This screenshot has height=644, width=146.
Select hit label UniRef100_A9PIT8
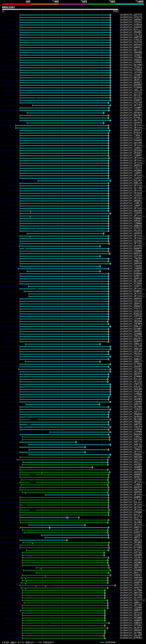coord(131,442)
